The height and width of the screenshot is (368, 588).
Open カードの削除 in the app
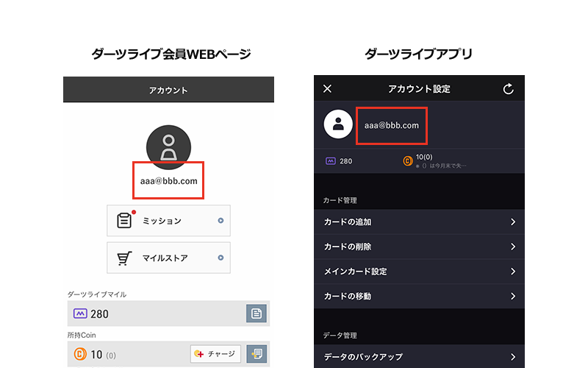[x=419, y=247]
